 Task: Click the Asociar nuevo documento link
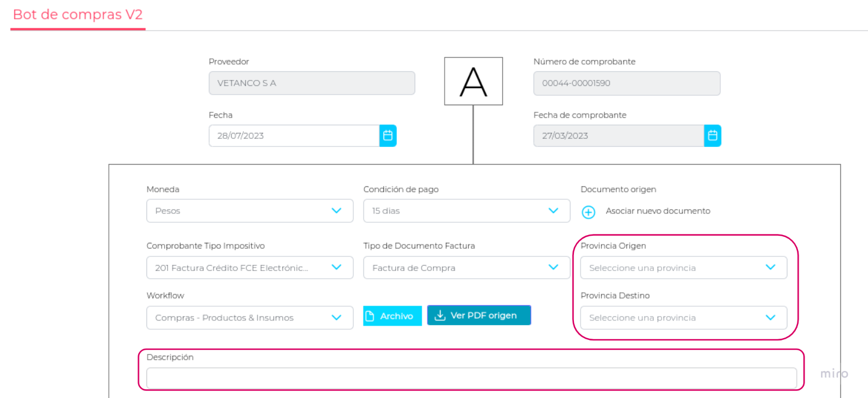click(657, 211)
